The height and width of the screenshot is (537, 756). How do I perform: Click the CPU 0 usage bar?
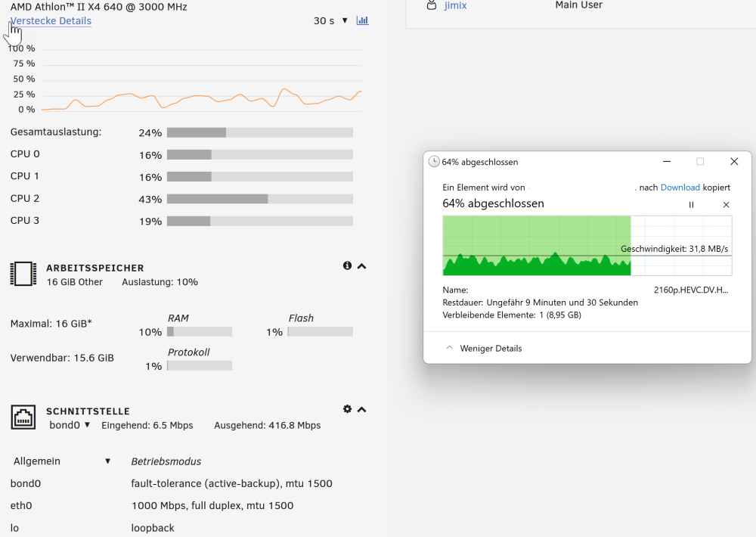[260, 155]
